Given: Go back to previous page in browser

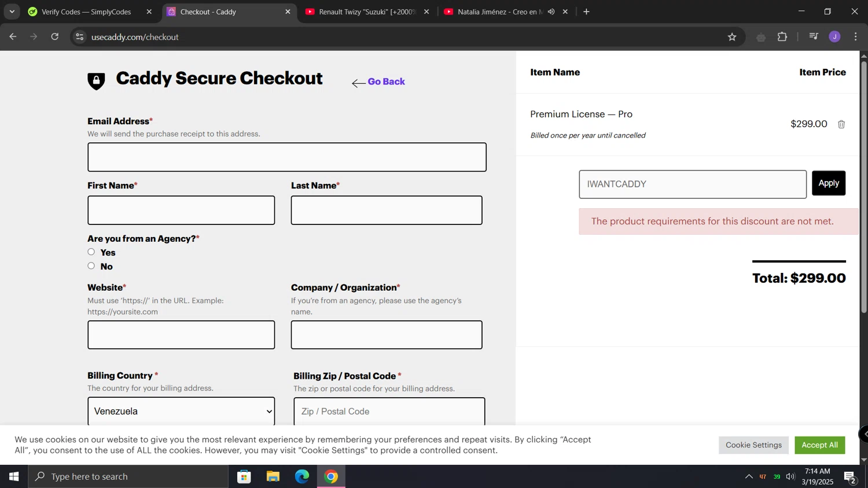Looking at the screenshot, I should (x=13, y=37).
